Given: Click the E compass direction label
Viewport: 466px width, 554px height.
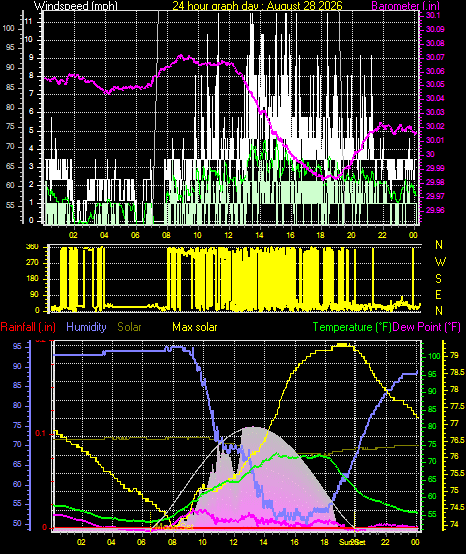Looking at the screenshot, I should [x=438, y=295].
